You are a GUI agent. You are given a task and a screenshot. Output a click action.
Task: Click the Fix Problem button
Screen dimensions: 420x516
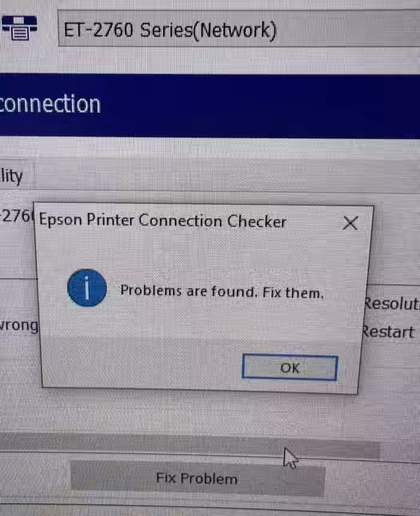(197, 478)
